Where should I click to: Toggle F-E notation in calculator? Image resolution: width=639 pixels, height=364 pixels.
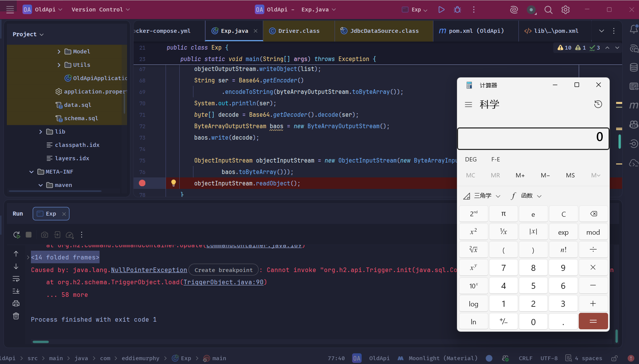[496, 159]
